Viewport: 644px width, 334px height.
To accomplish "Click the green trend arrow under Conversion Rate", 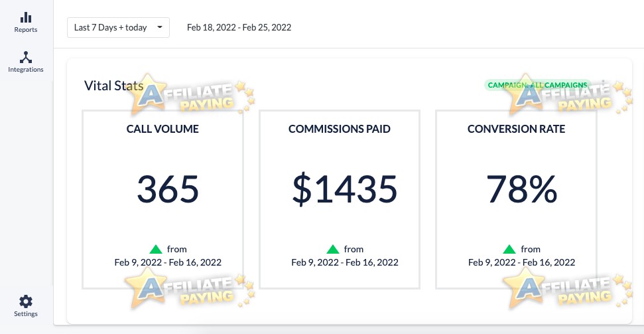I will pos(509,249).
